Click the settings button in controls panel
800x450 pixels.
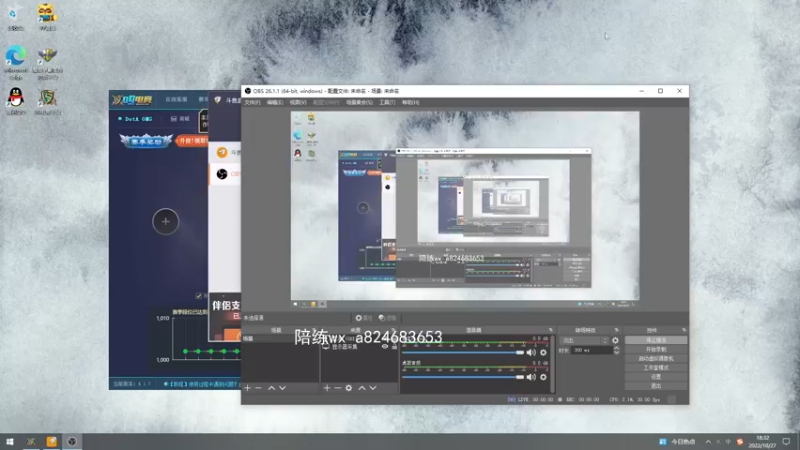(x=656, y=377)
